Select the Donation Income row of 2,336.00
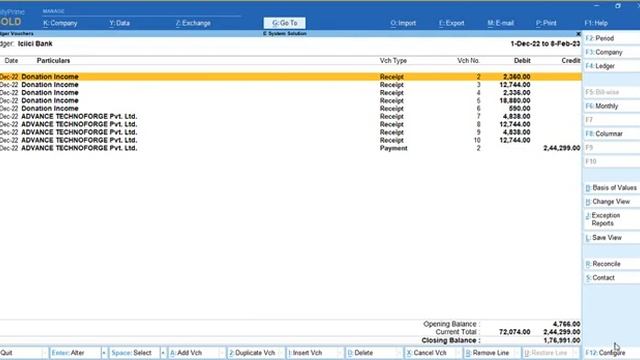 tap(291, 93)
